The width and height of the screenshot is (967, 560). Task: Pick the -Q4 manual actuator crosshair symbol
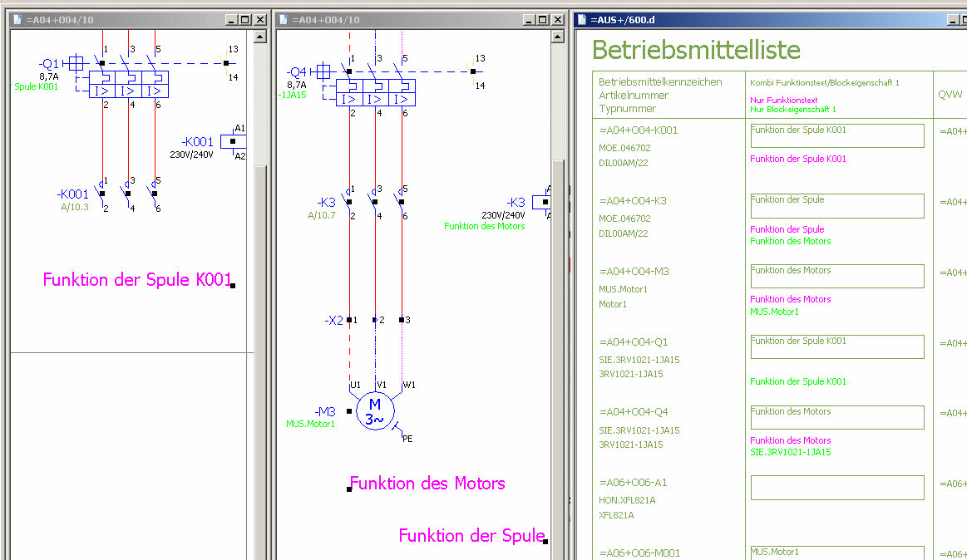coord(323,72)
